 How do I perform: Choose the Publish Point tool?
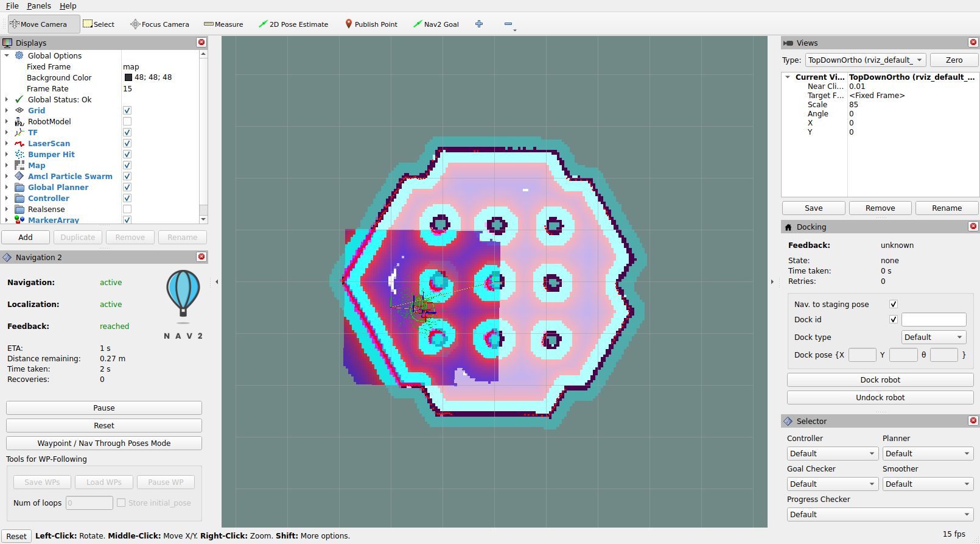click(371, 24)
